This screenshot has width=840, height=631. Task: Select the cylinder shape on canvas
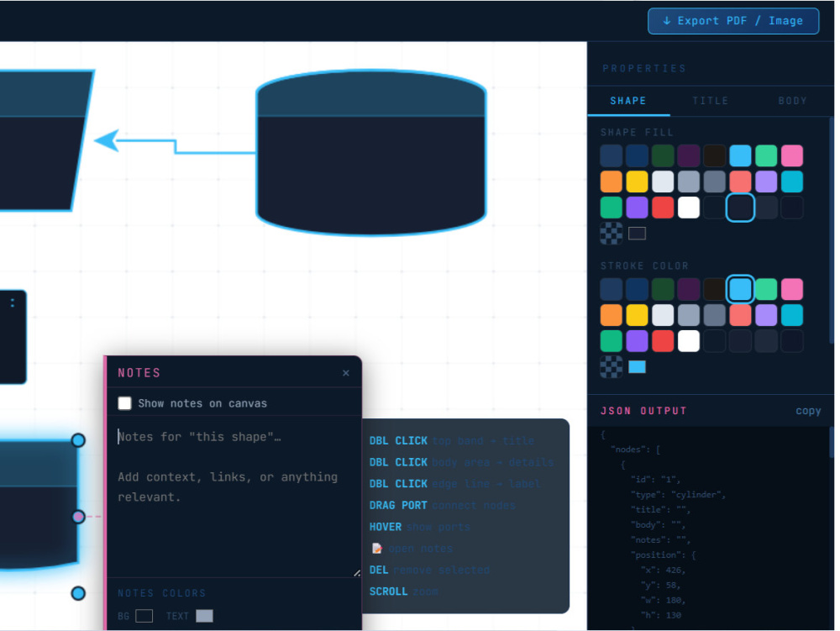point(373,154)
